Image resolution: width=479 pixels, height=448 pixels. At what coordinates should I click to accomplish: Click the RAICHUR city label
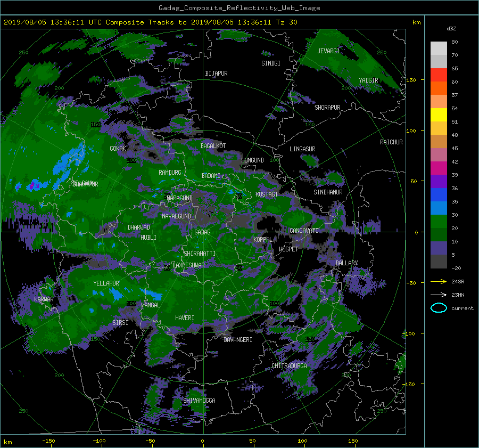[x=391, y=142]
